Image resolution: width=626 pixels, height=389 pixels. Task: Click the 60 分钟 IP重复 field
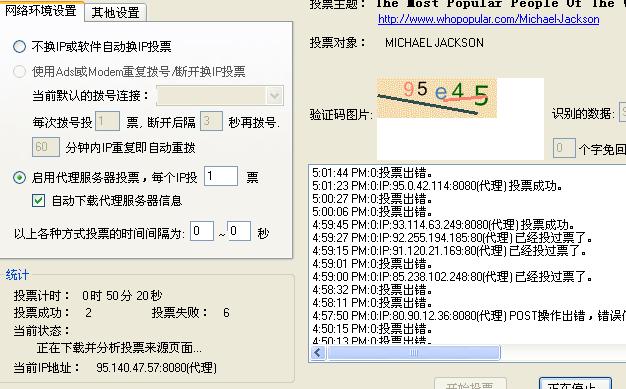[x=46, y=147]
